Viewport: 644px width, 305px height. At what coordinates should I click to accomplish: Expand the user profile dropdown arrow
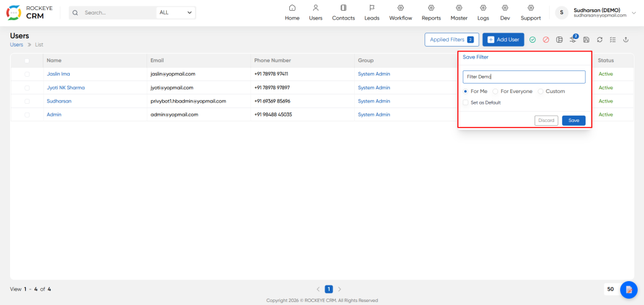[x=634, y=13]
